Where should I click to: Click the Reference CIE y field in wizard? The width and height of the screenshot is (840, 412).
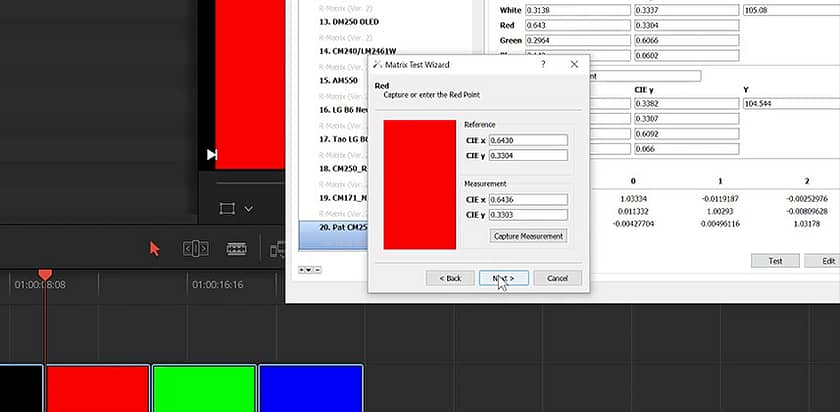(x=528, y=155)
